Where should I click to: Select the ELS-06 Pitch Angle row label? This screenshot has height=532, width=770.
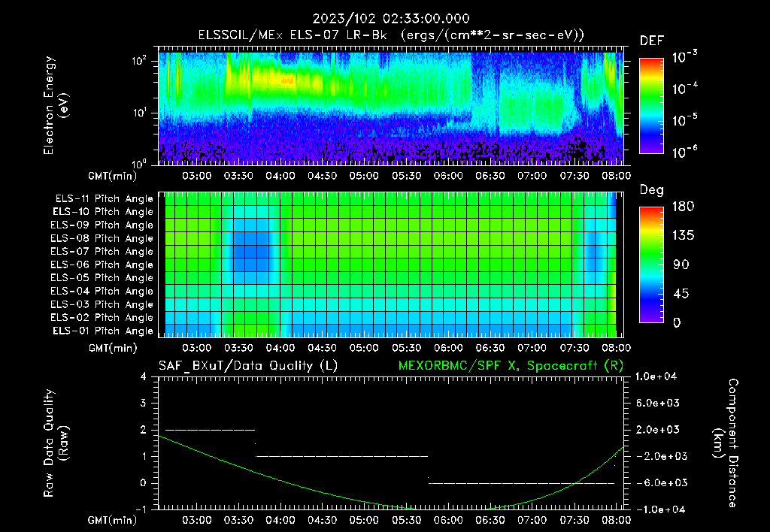pos(102,264)
